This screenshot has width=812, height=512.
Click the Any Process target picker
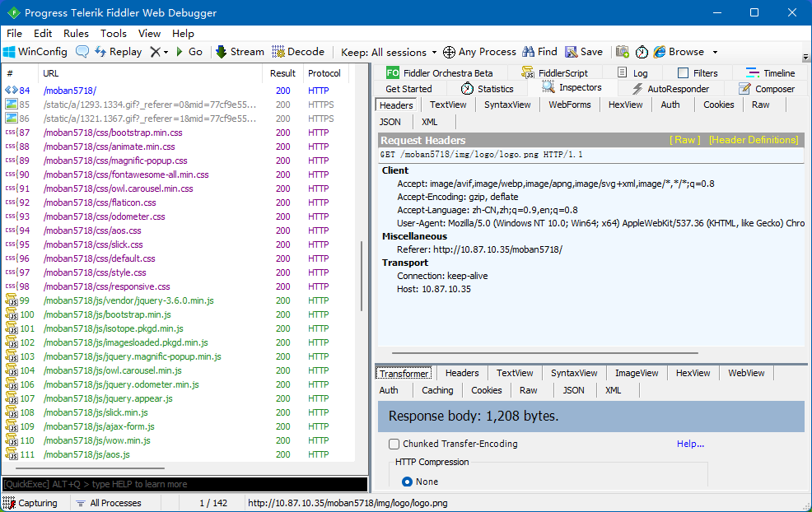[479, 52]
